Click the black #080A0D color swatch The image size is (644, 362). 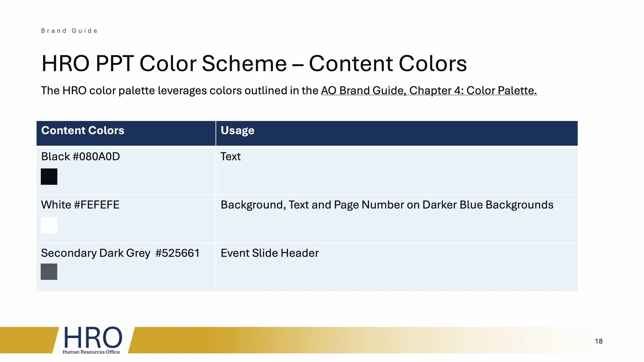[x=49, y=177]
